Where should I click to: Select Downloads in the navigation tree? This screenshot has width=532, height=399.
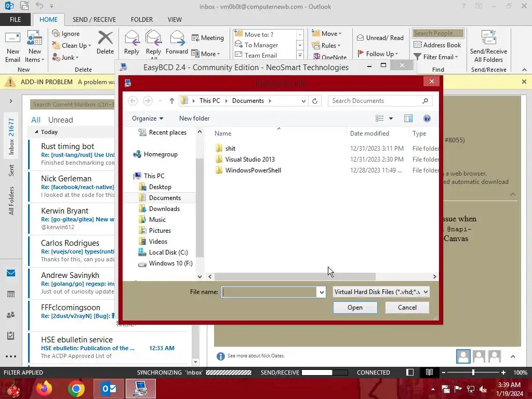[164, 209]
